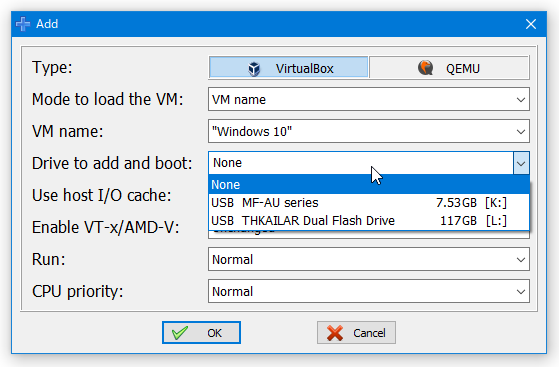Click the Drive to add and boot label
The width and height of the screenshot is (559, 367).
click(112, 163)
